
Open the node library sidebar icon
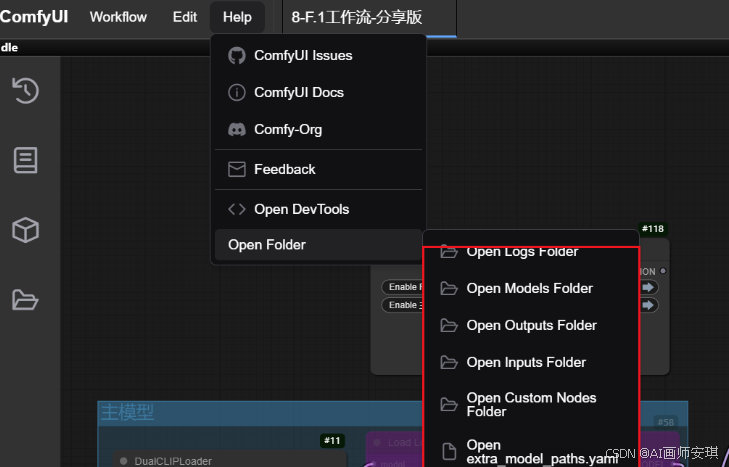click(26, 160)
